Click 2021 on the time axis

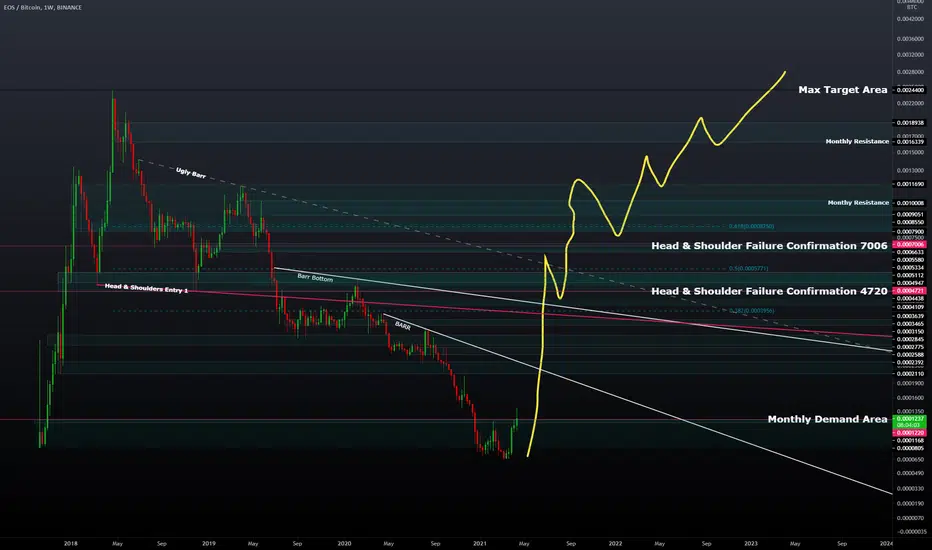point(480,543)
